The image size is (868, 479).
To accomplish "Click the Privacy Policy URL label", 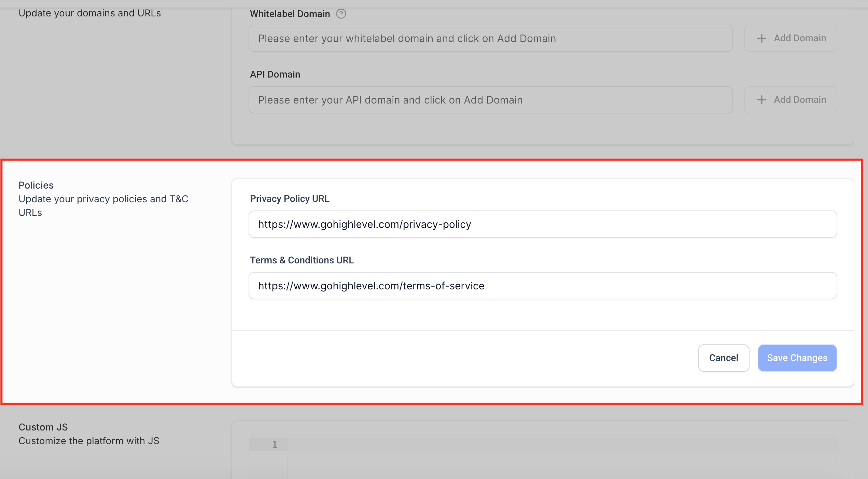I will click(290, 199).
